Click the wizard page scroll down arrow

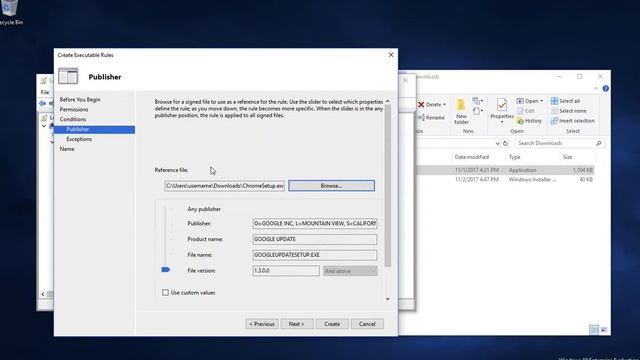click(388, 299)
